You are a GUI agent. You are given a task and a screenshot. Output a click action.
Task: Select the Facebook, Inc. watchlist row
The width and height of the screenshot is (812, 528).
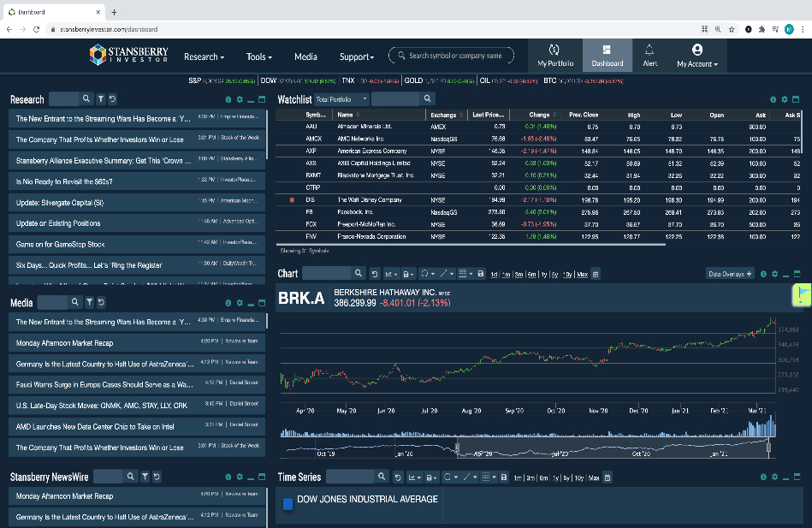pos(538,212)
